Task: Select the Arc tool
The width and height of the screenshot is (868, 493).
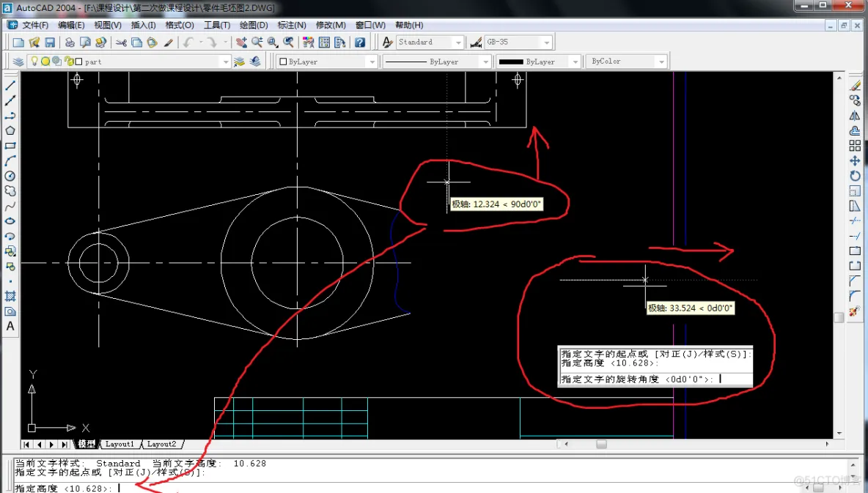Action: (10, 161)
